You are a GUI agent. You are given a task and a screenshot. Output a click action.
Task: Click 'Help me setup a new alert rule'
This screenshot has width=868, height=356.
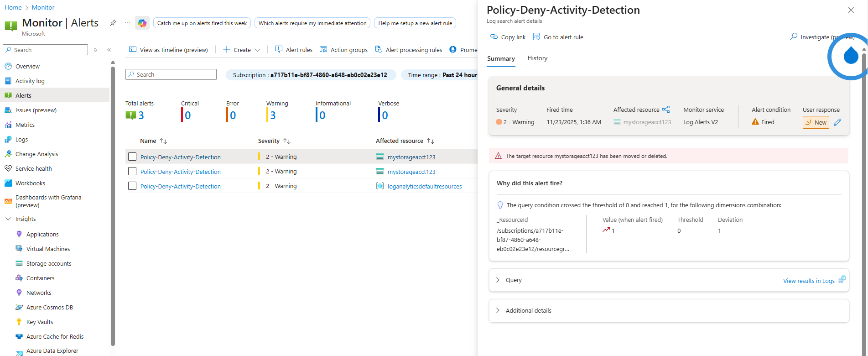(415, 23)
